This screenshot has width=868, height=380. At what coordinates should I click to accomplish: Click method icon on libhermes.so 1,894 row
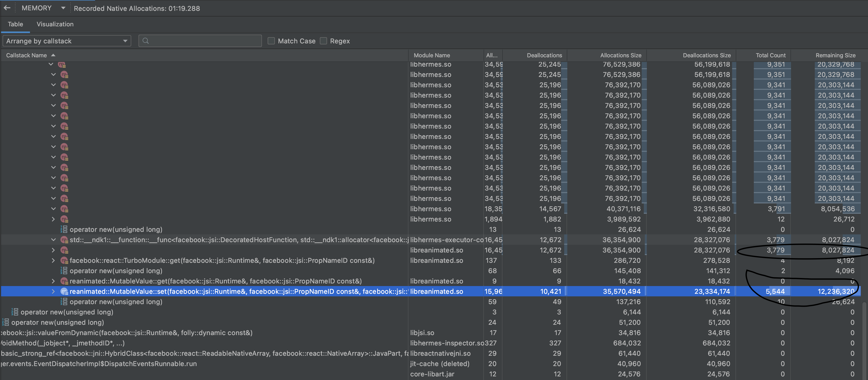pos(64,219)
